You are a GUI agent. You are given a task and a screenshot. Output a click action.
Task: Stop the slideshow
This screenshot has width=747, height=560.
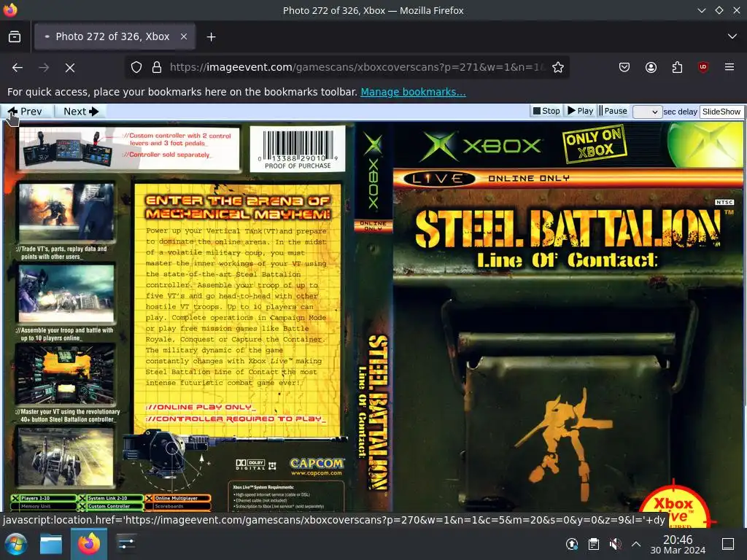pyautogui.click(x=546, y=111)
